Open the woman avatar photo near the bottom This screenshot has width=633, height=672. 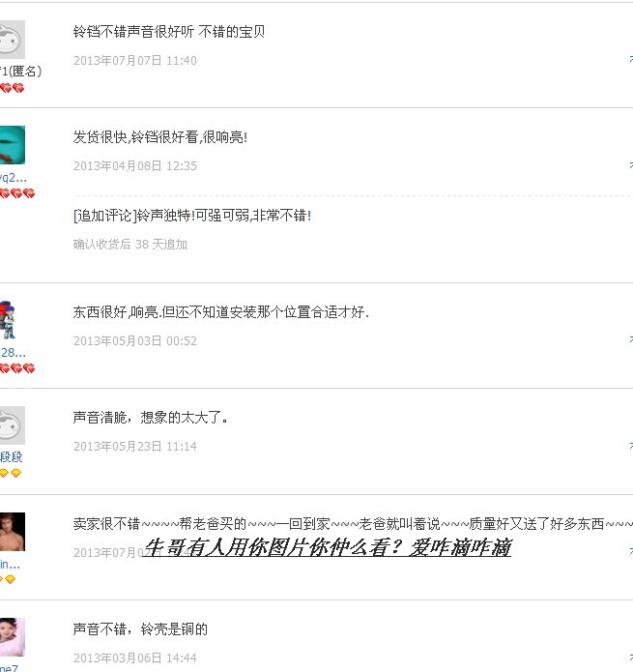pos(13,637)
